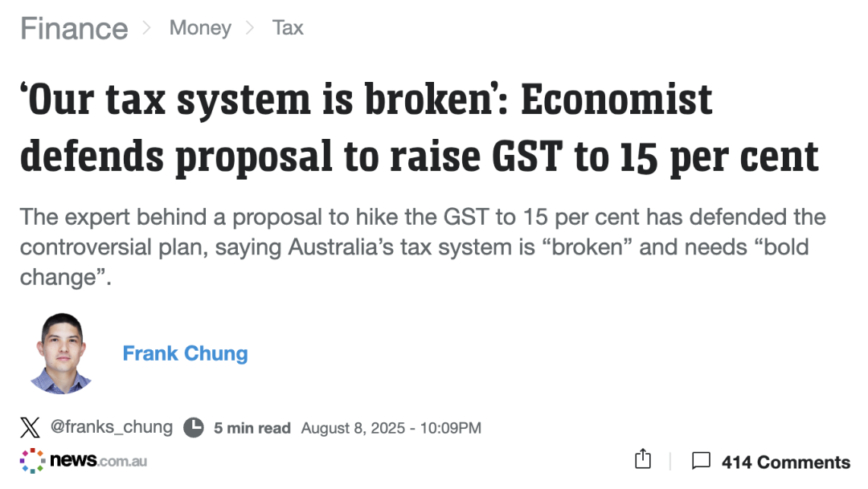
Task: Go to the Money breadcrumb
Action: (200, 28)
